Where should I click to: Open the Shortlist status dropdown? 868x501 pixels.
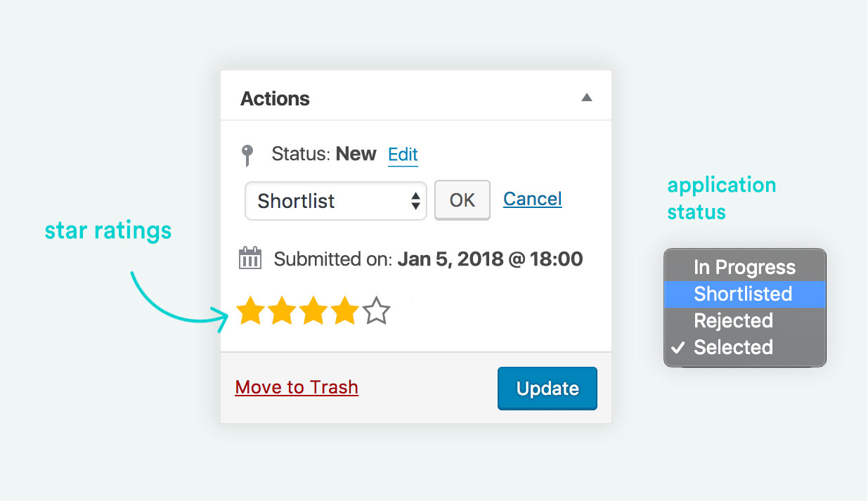point(336,201)
